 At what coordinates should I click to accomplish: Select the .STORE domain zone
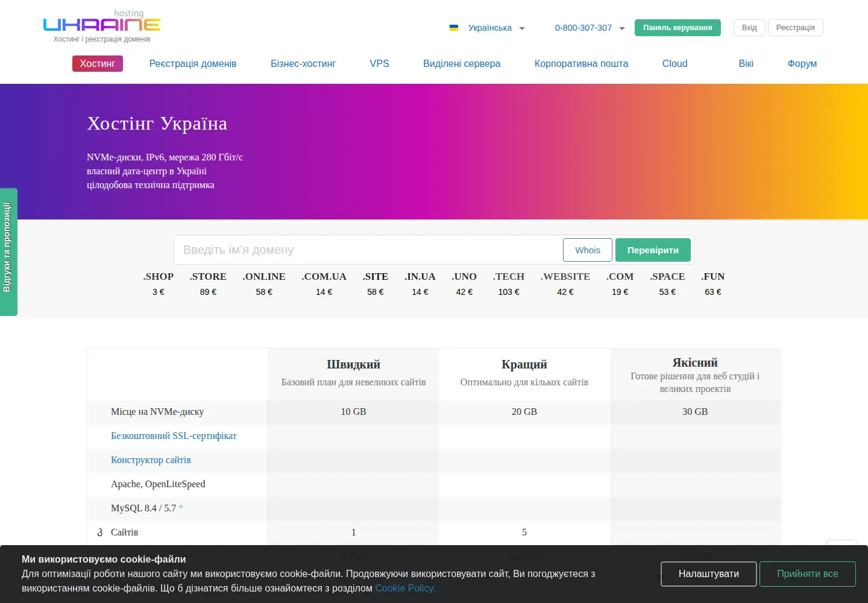[208, 276]
